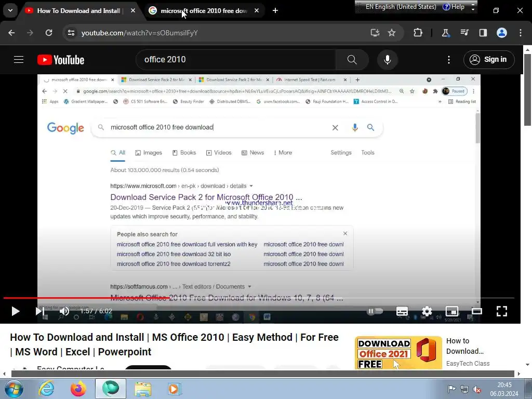The width and height of the screenshot is (532, 399).
Task: Click the YouTube search magnifier button
Action: pos(352,60)
